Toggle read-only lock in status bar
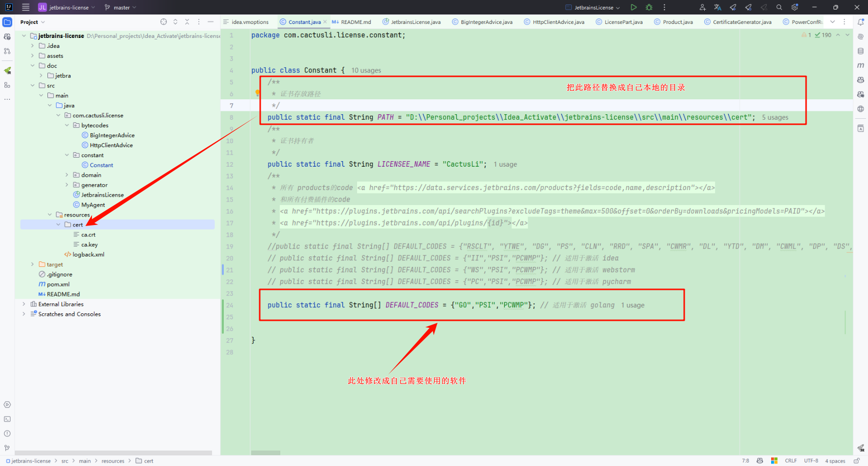This screenshot has height=466, width=868. 857,461
